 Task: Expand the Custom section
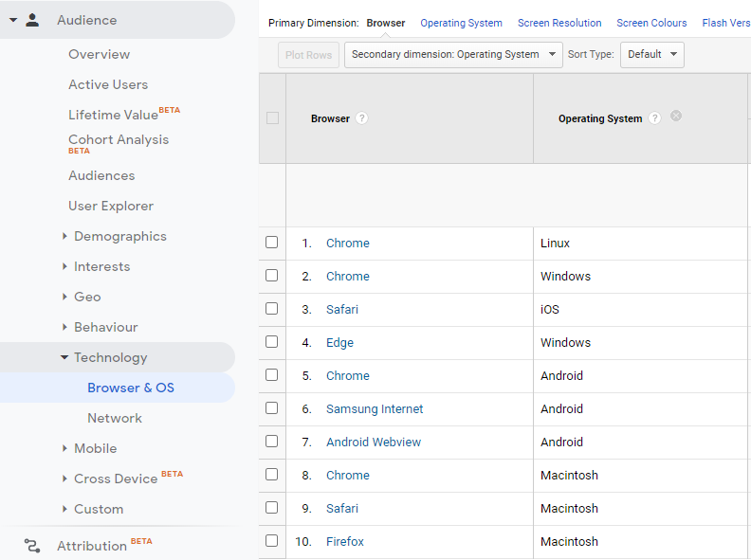click(64, 509)
